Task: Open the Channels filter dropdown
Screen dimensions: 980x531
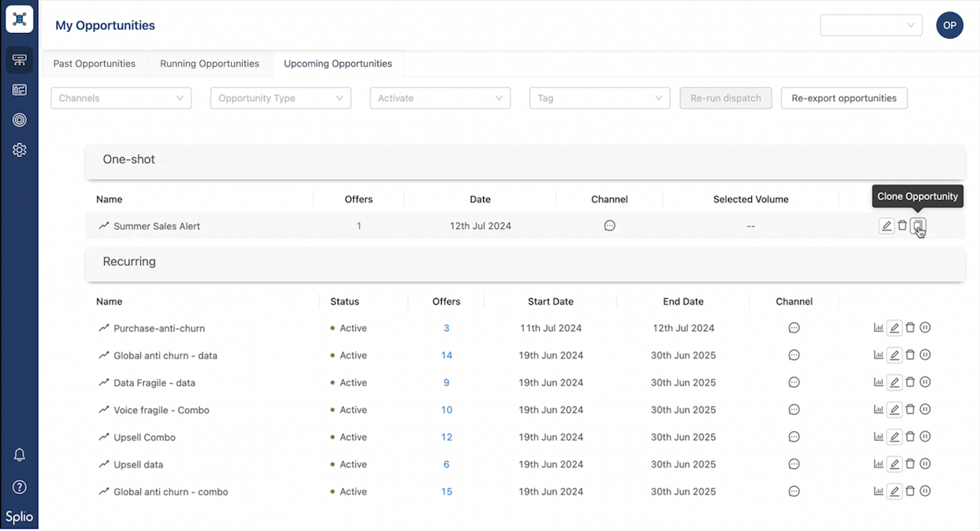Action: (x=121, y=98)
